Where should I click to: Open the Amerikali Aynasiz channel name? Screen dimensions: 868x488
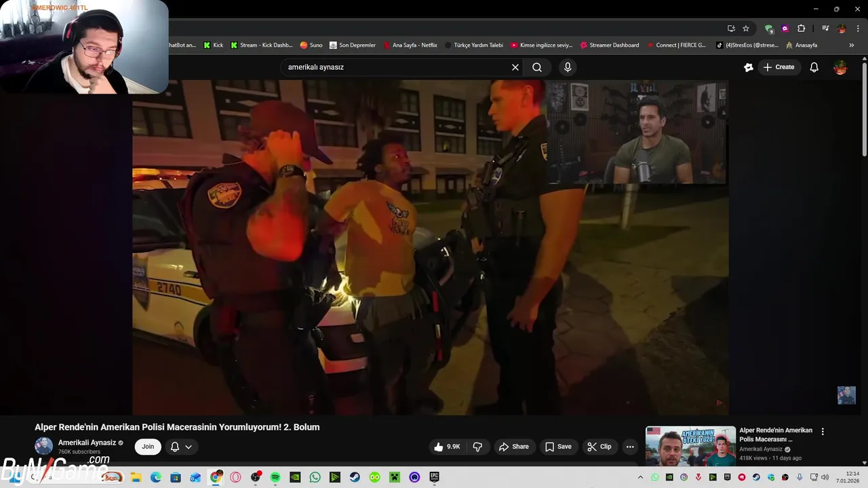[x=87, y=443]
